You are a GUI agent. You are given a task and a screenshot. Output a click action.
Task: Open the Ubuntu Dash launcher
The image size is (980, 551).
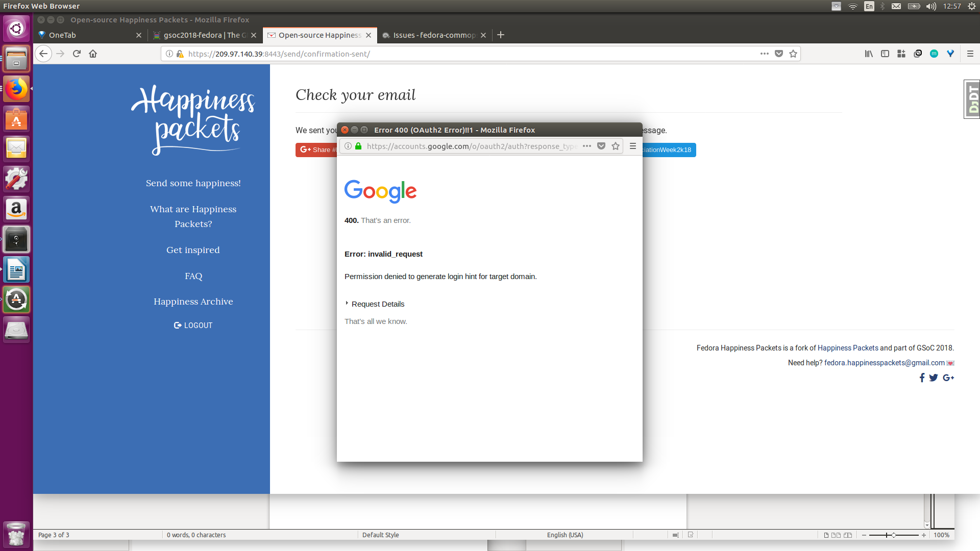pos(16,28)
